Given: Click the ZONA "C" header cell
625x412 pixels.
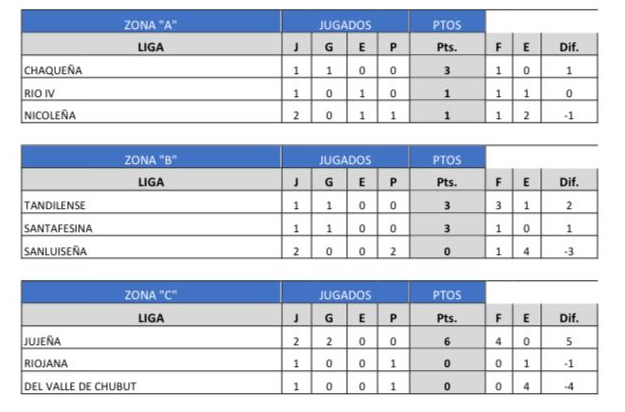Looking at the screenshot, I should [151, 292].
